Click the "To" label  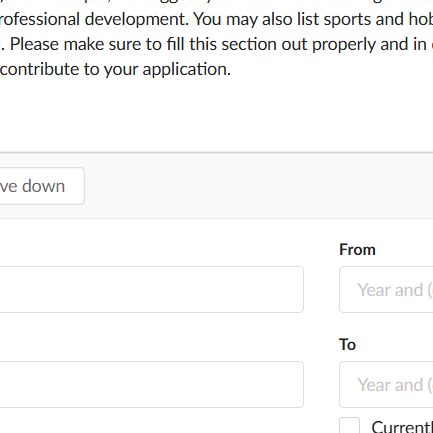[347, 344]
